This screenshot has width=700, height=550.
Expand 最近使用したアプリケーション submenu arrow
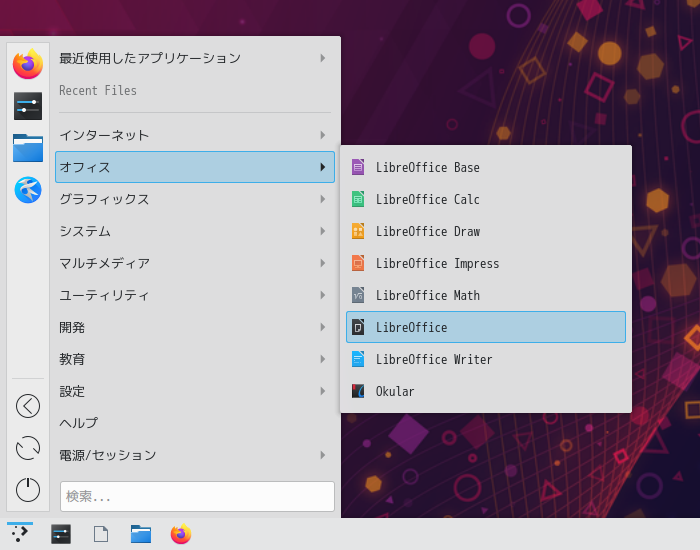(x=323, y=58)
